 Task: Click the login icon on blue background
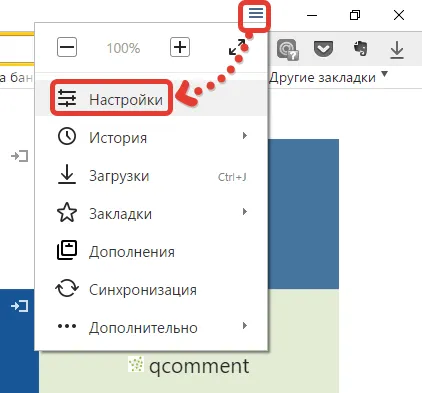(x=20, y=306)
